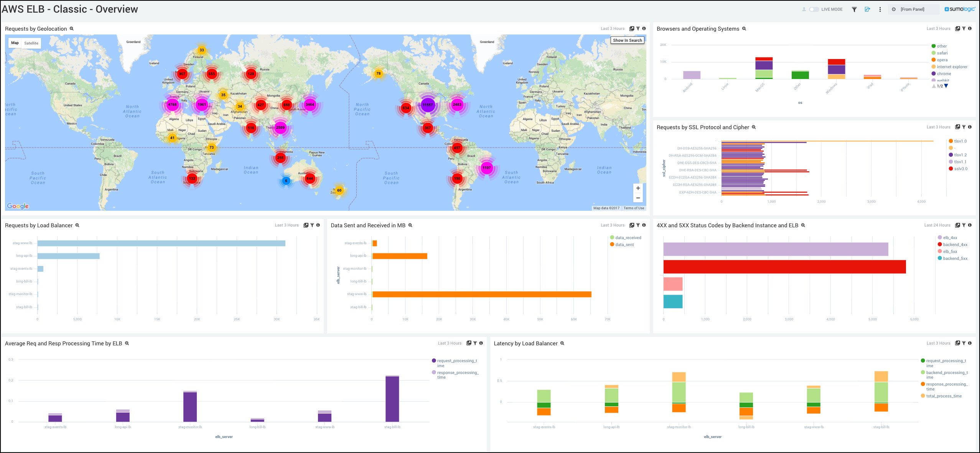Screen dimensions: 980x453
Task: Open Browsers and Operating Systems panel in new window
Action: (x=957, y=28)
